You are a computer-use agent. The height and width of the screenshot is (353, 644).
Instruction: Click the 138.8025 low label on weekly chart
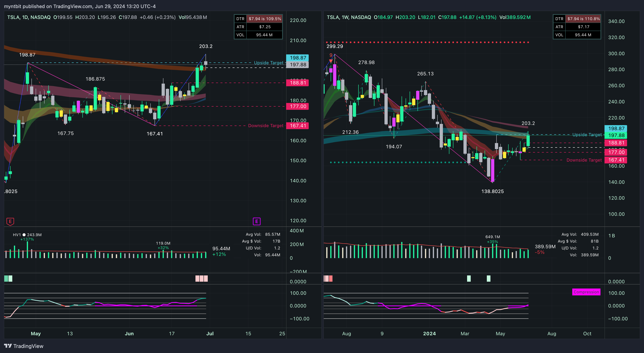492,191
